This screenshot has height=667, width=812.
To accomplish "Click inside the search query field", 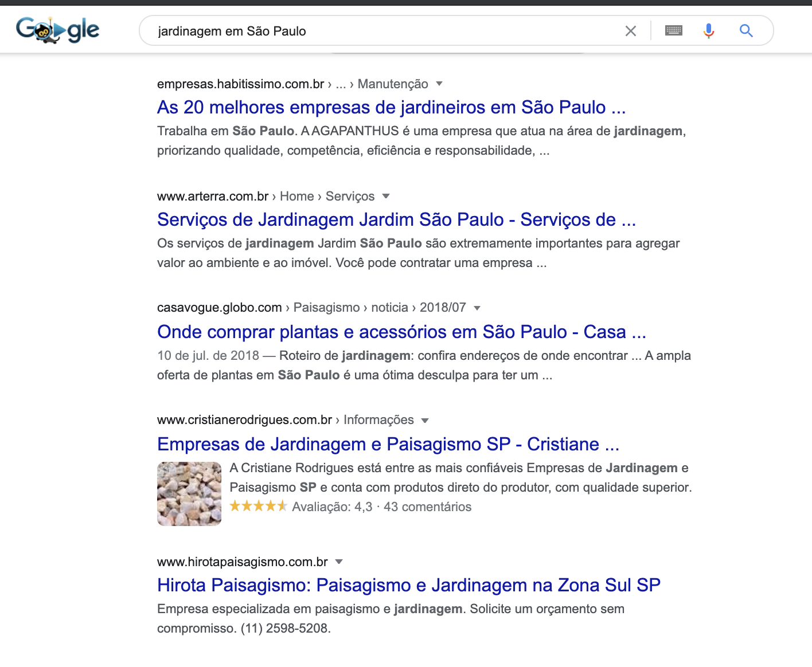I will point(378,31).
